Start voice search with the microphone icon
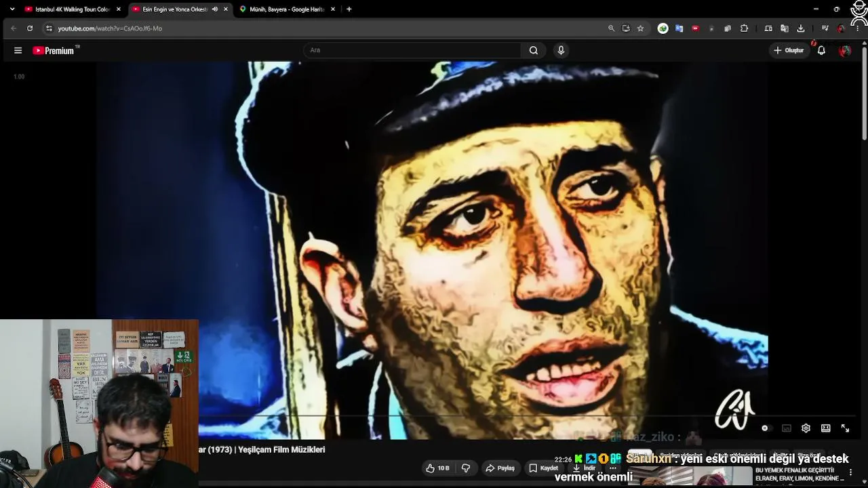Viewport: 868px width, 488px height. [561, 50]
